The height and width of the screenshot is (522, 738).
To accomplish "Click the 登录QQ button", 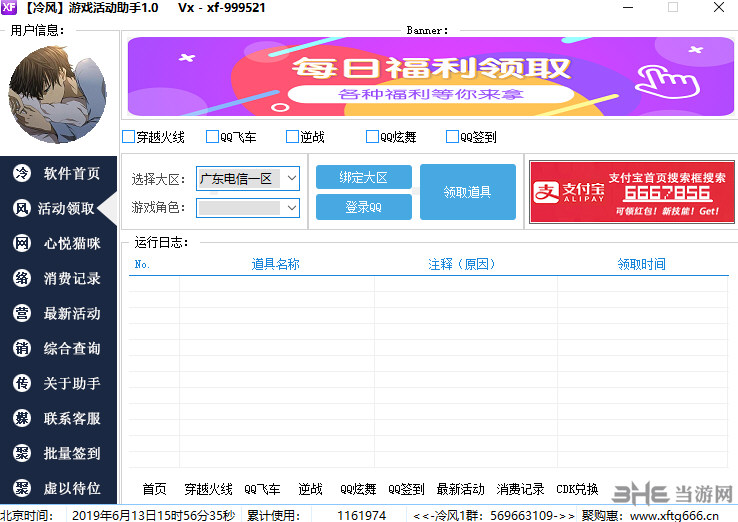I will click(x=364, y=207).
